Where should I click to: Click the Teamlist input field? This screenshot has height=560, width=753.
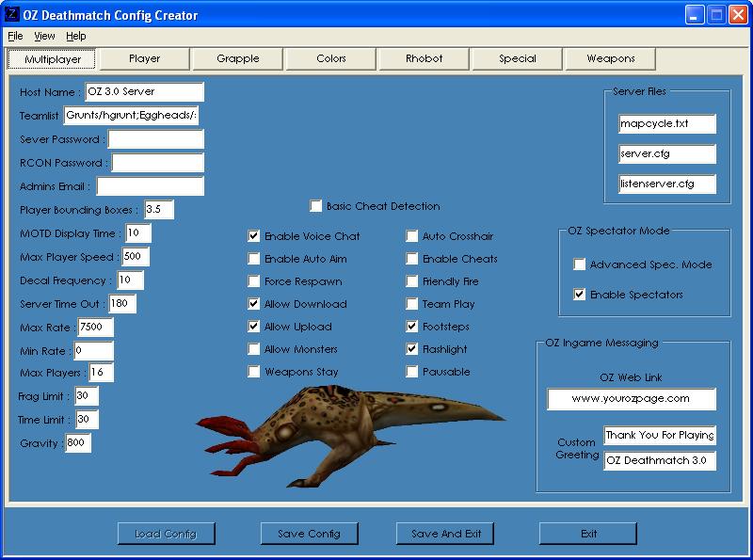(131, 115)
